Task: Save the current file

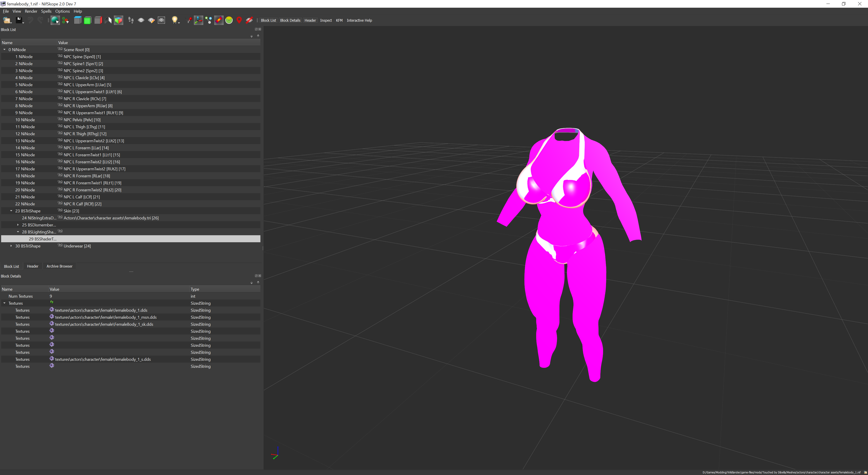Action: (x=19, y=20)
